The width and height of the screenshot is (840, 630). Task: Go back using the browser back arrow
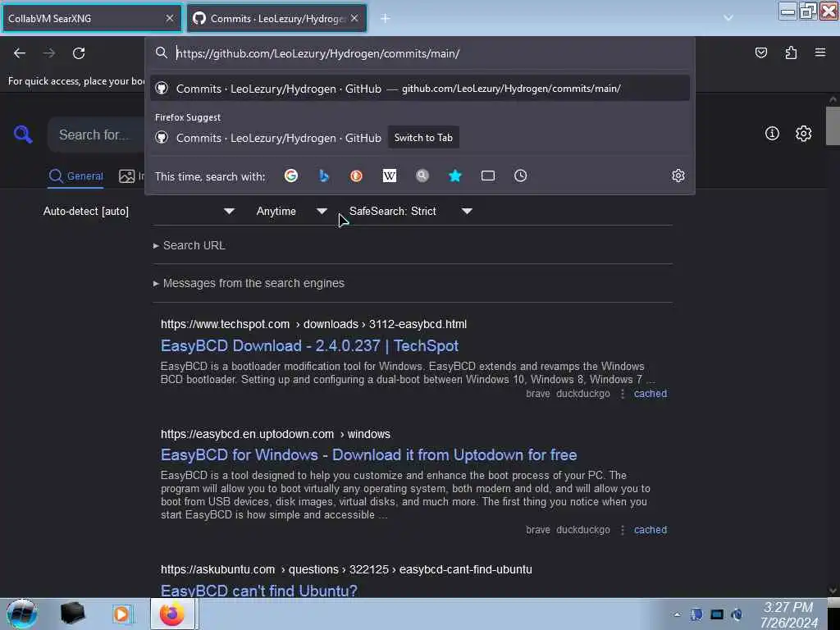[20, 53]
